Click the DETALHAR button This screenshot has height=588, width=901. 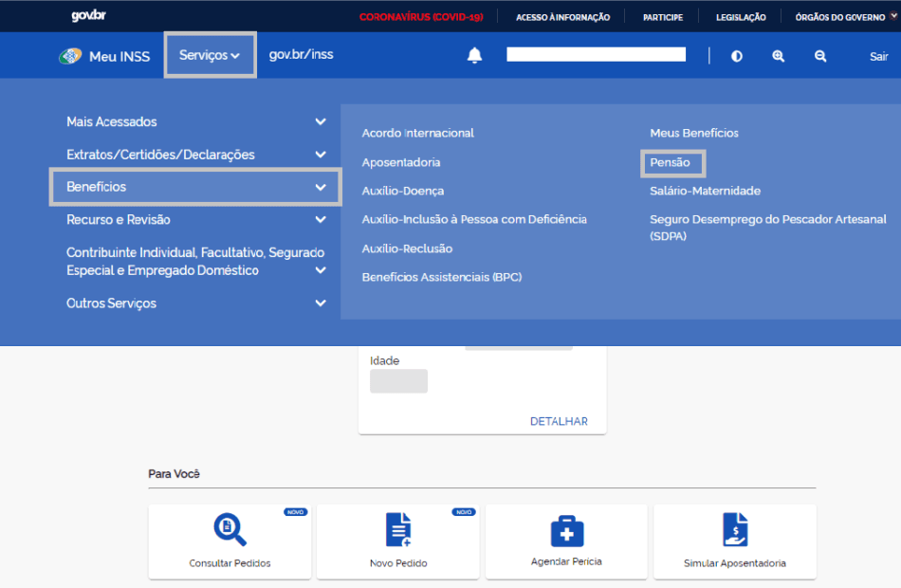[559, 421]
